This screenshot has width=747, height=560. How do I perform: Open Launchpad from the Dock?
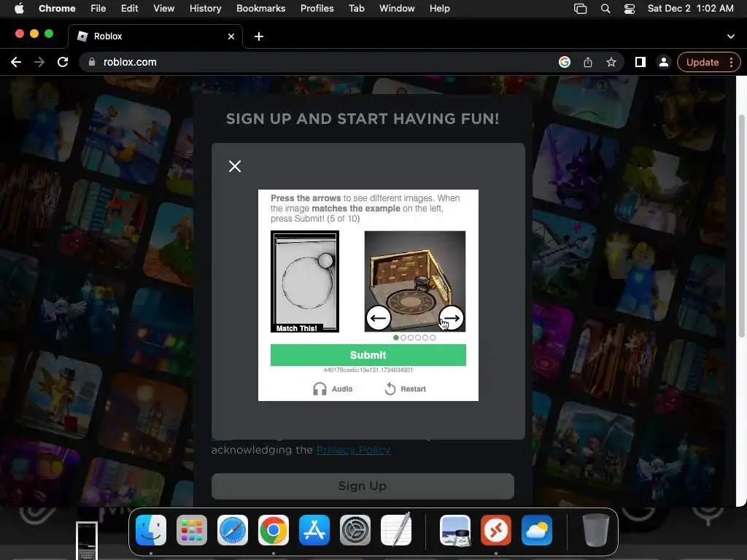(x=192, y=530)
